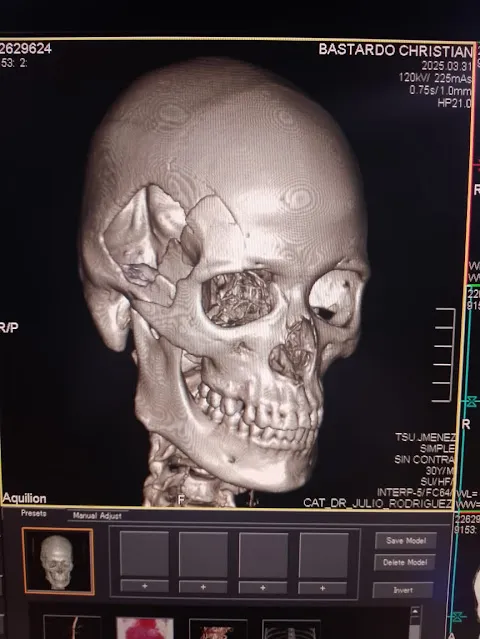
Task: Add a model with the second plus button
Action: point(203,587)
